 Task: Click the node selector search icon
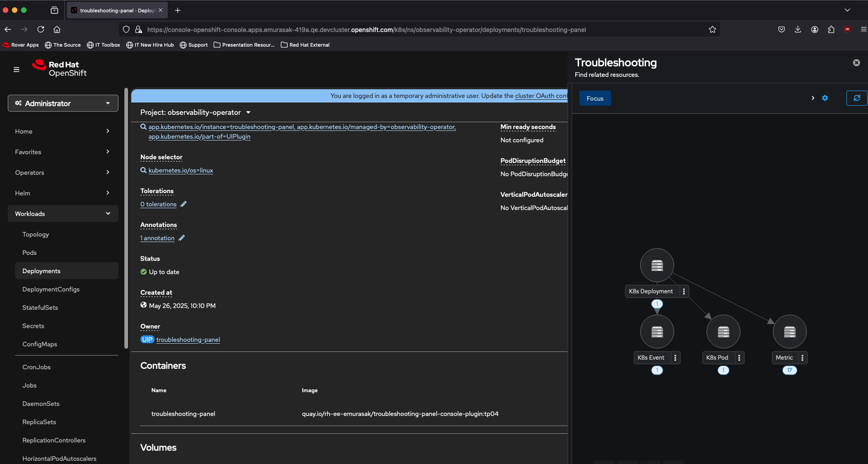144,170
